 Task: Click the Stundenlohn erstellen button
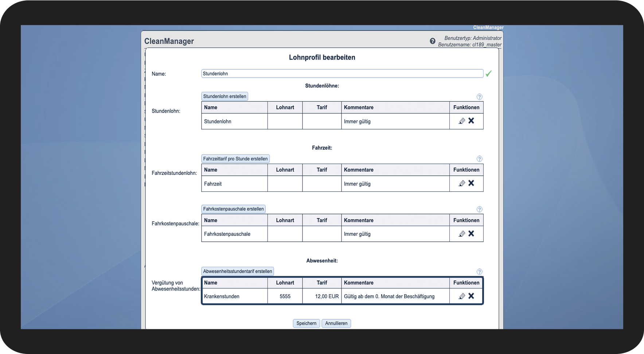225,97
